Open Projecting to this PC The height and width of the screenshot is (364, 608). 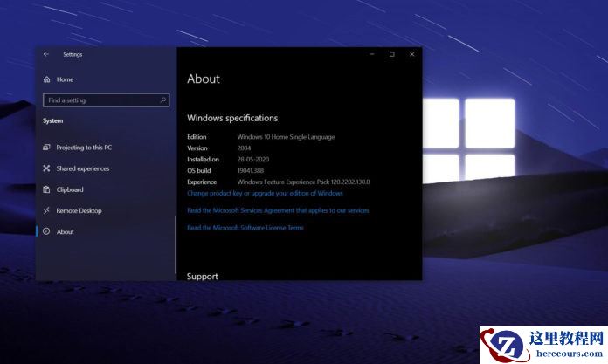click(84, 148)
